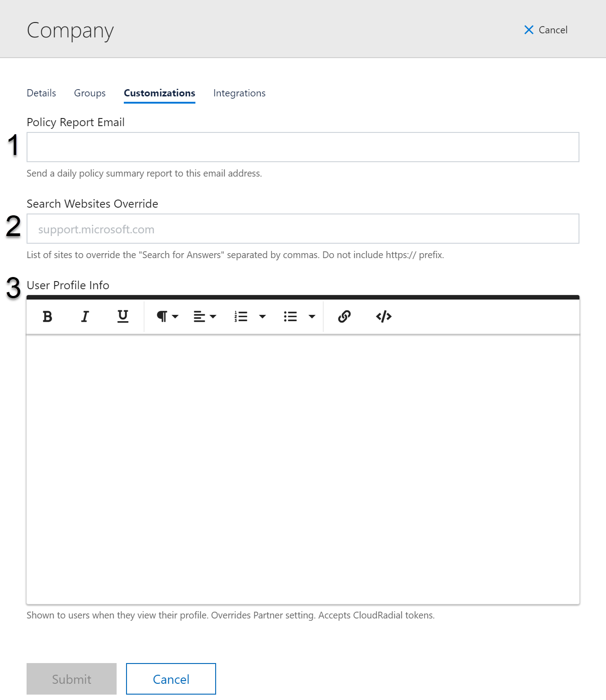This screenshot has width=606, height=700.
Task: Click the Policy Report Email field
Action: 303,147
